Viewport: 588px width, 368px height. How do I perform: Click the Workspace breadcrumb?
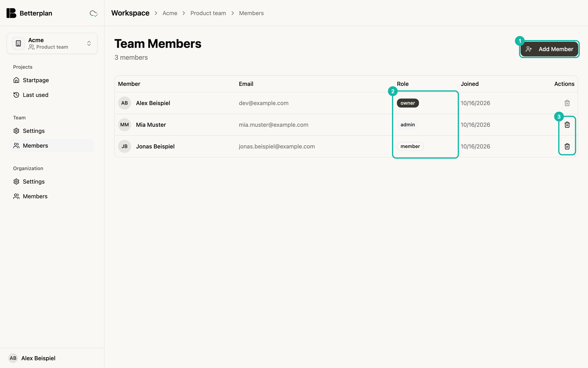130,13
